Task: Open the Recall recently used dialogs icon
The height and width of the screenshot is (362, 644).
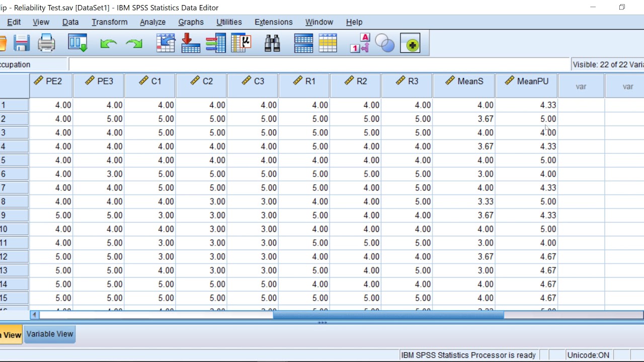Action: click(78, 43)
